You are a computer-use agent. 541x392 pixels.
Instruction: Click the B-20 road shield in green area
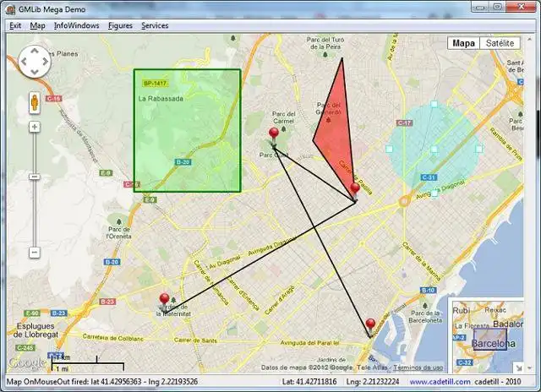[x=183, y=162]
